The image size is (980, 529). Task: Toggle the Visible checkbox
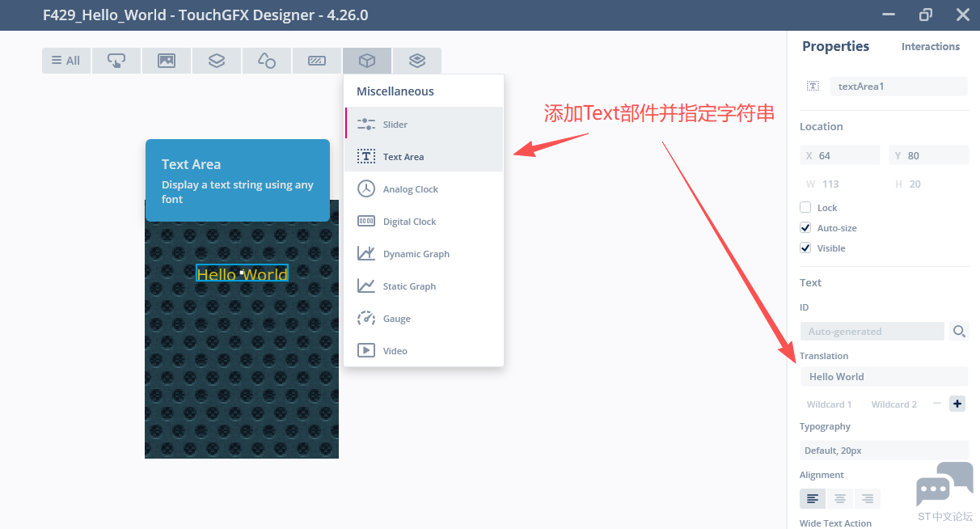(805, 248)
